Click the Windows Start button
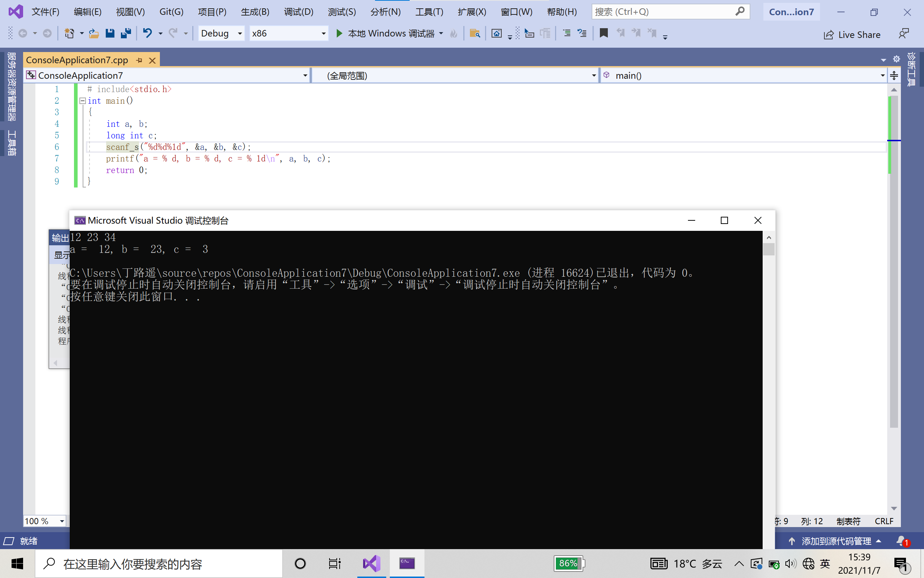Screen dimensions: 924x578 [x=17, y=564]
